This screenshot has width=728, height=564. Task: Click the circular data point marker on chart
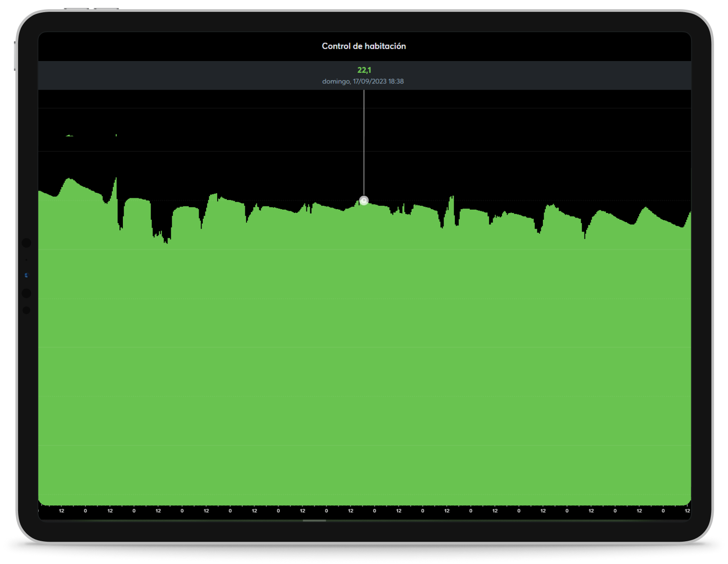(x=364, y=200)
